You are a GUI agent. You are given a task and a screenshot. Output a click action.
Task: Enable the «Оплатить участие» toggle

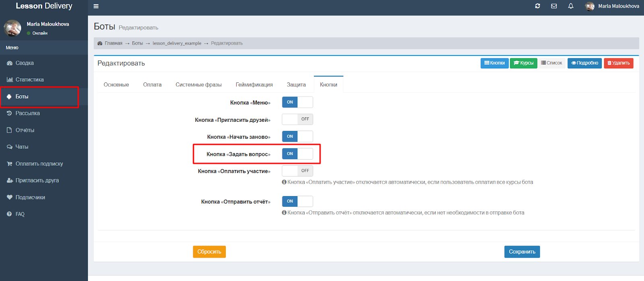(297, 171)
